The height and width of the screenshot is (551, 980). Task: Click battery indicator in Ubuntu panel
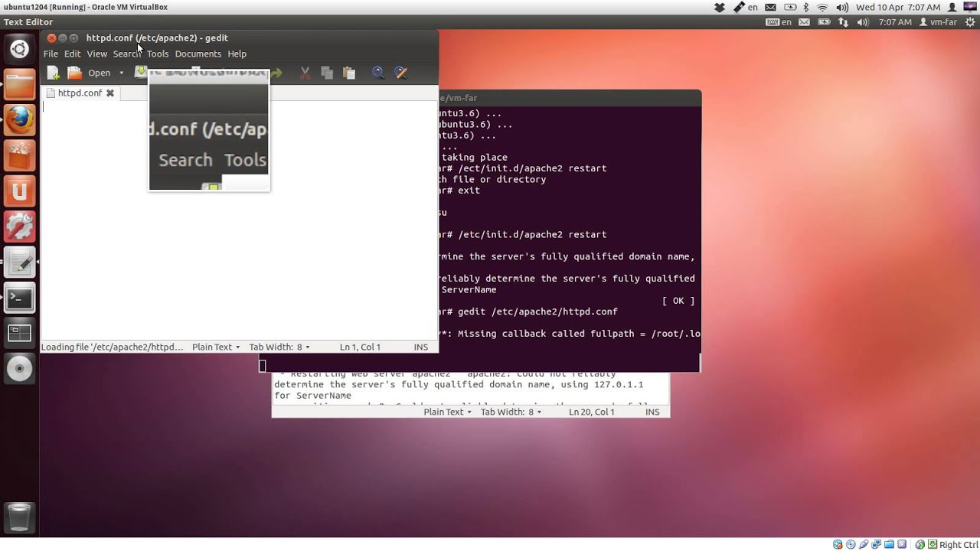tap(825, 22)
